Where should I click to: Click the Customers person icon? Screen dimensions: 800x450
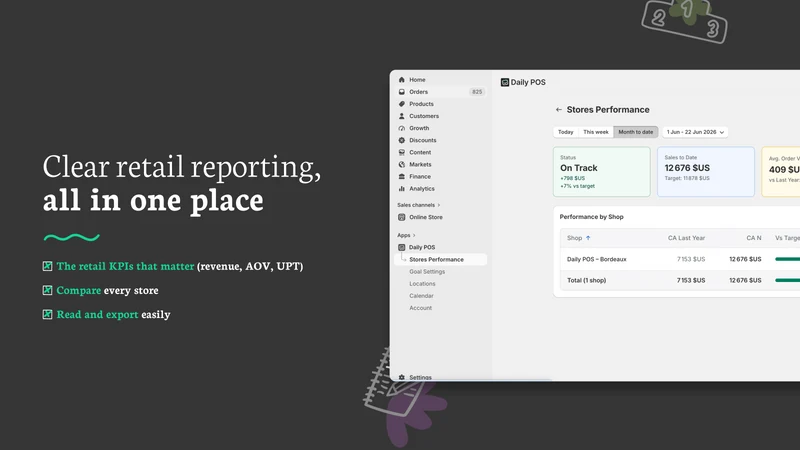coord(402,116)
